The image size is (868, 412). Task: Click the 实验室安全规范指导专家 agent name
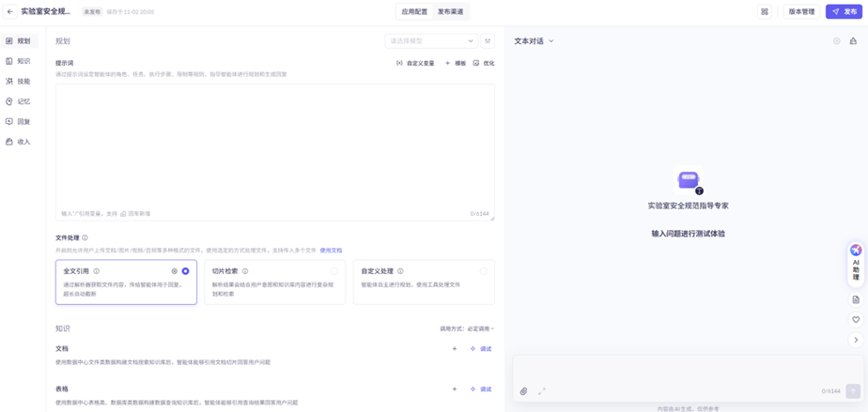point(688,206)
